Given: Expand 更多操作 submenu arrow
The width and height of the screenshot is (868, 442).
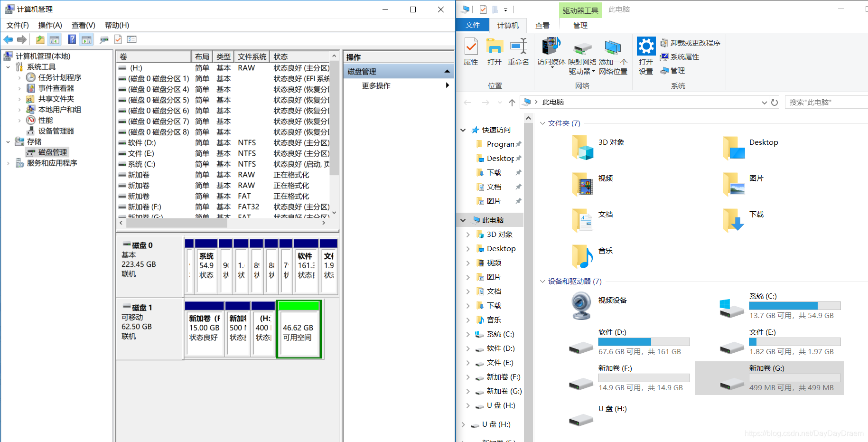Looking at the screenshot, I should tap(448, 85).
